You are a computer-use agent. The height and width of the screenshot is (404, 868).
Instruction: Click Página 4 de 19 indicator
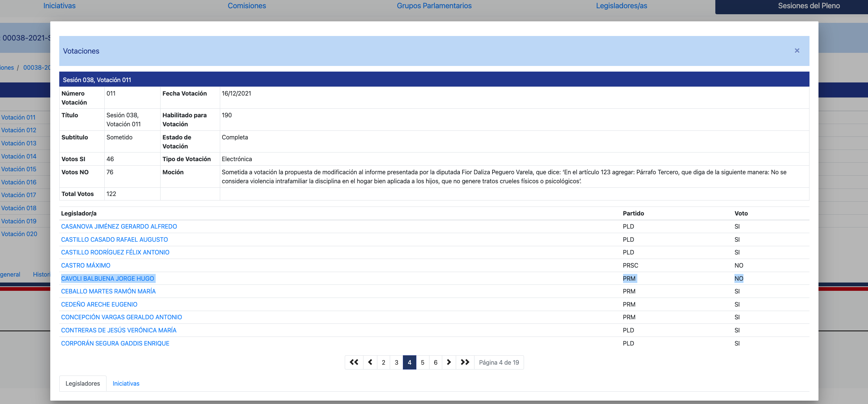[x=499, y=362]
